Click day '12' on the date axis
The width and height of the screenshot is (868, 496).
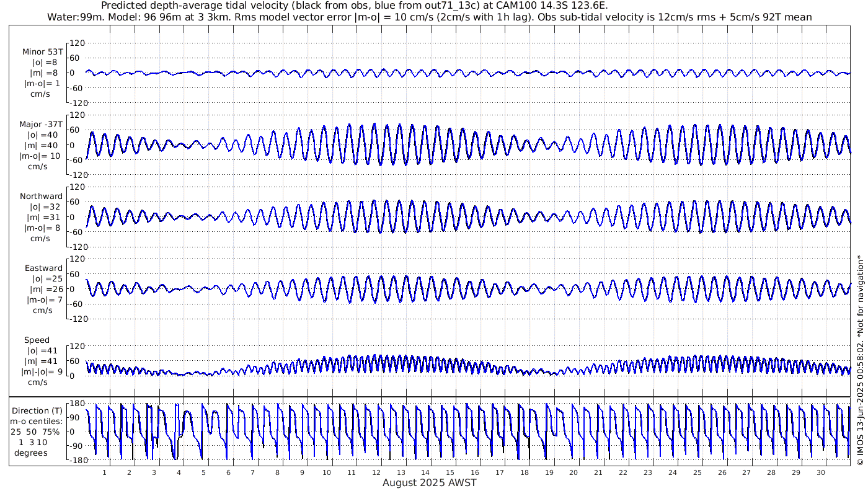pyautogui.click(x=376, y=472)
